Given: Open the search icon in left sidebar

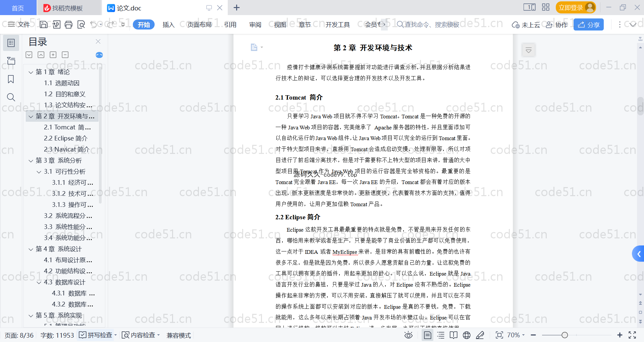Looking at the screenshot, I should (x=11, y=97).
